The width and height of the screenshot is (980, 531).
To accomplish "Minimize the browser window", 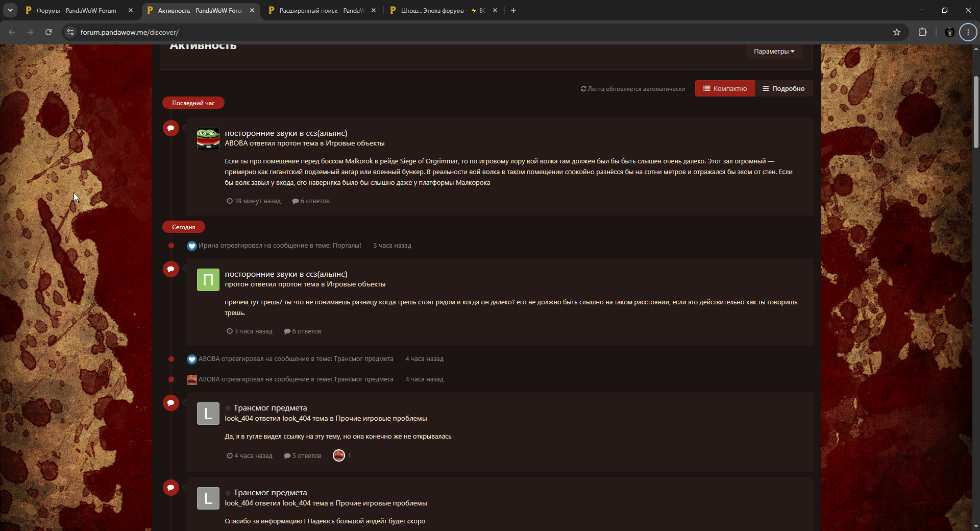I will tap(921, 10).
